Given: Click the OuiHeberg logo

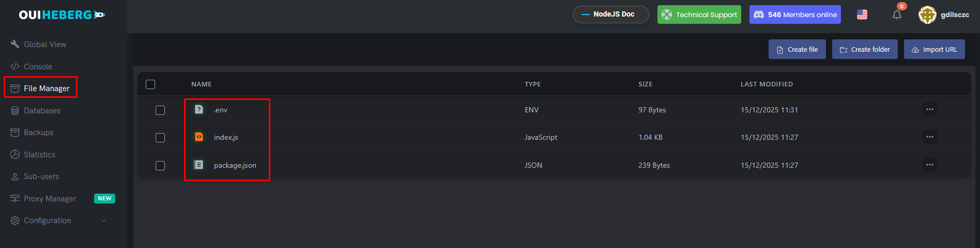Looking at the screenshot, I should tap(62, 15).
